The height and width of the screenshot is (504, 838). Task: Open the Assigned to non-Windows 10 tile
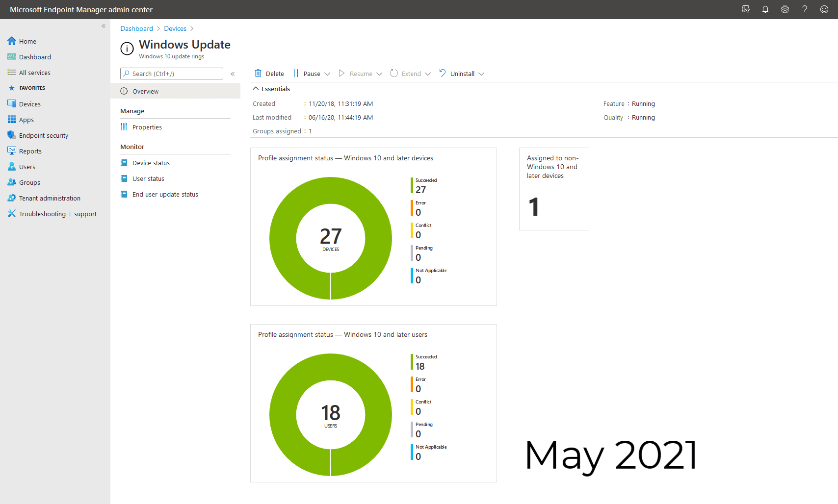click(x=554, y=189)
